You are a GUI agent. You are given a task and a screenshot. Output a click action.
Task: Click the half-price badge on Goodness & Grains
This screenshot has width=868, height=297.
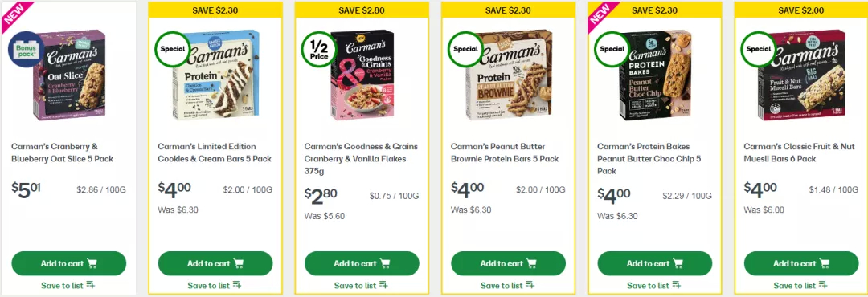(318, 49)
